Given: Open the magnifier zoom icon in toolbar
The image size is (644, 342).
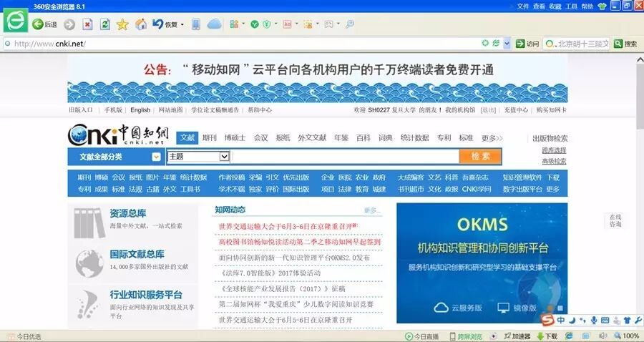Looking at the screenshot, I should tap(349, 24).
